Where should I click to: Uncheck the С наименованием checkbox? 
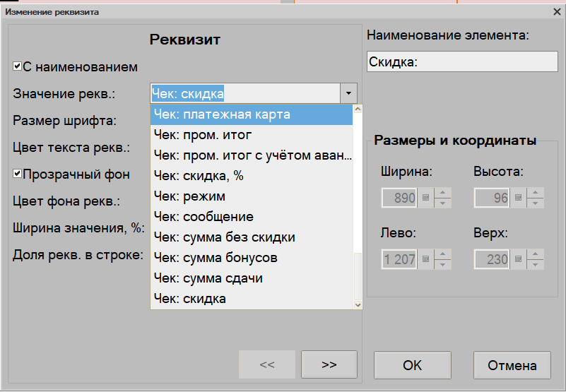pyautogui.click(x=18, y=67)
